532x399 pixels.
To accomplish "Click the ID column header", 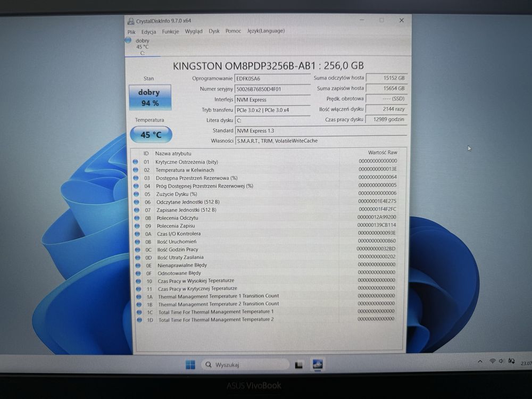I will click(146, 153).
